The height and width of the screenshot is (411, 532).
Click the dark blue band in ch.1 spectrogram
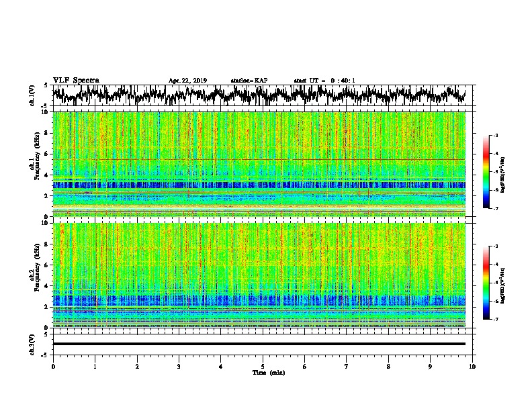259,185
